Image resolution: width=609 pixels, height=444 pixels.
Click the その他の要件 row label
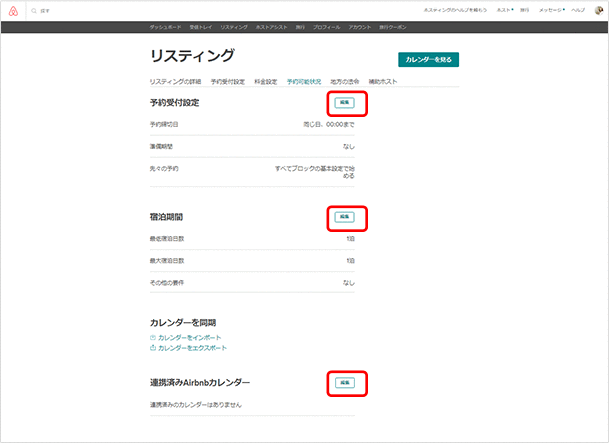pyautogui.click(x=167, y=283)
